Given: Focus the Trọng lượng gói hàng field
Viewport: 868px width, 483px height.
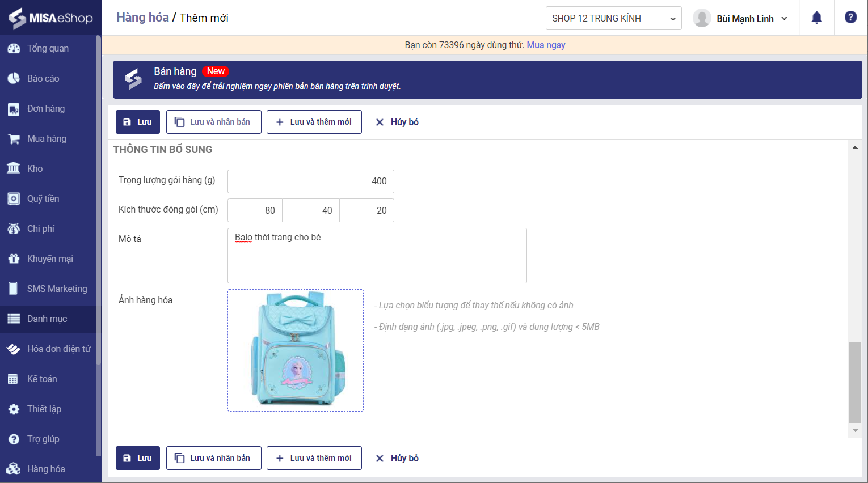Looking at the screenshot, I should 311,181.
